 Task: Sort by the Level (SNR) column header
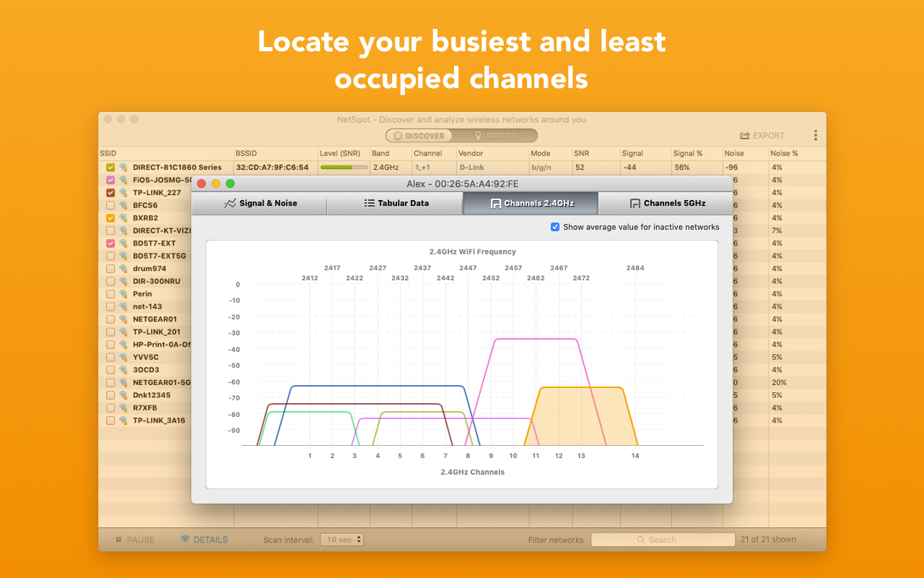[344, 154]
